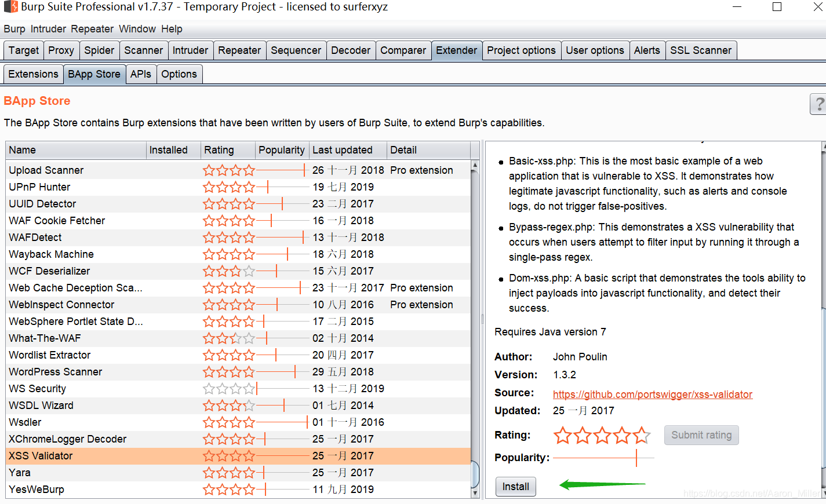Switch to the Comparer tab
826x504 pixels.
[x=403, y=50]
